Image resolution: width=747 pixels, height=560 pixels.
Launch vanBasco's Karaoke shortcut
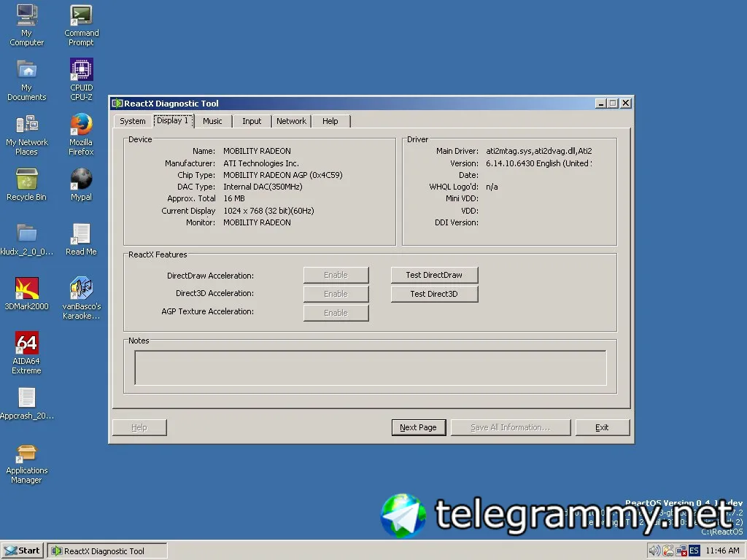click(x=82, y=298)
